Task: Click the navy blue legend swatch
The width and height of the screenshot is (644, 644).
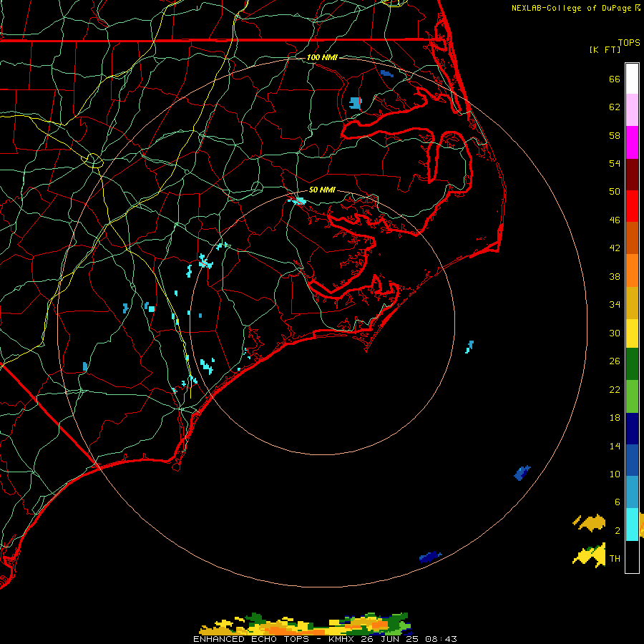Action: click(x=632, y=429)
